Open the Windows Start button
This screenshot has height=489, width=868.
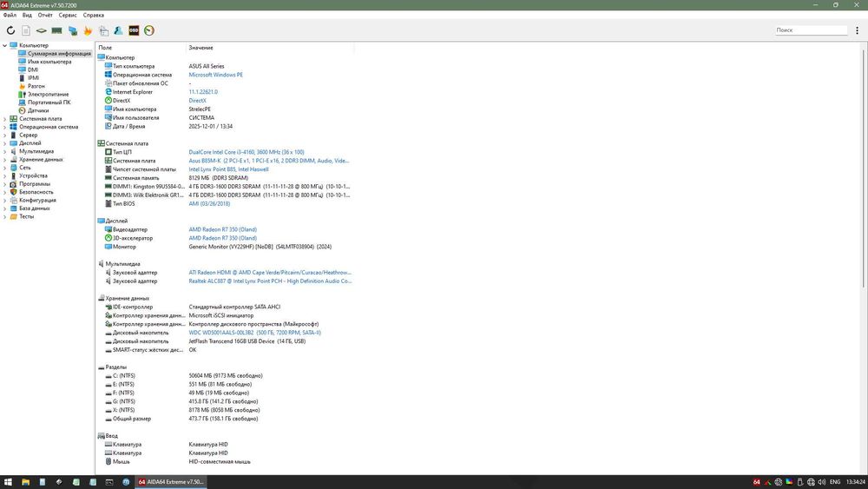coord(9,482)
